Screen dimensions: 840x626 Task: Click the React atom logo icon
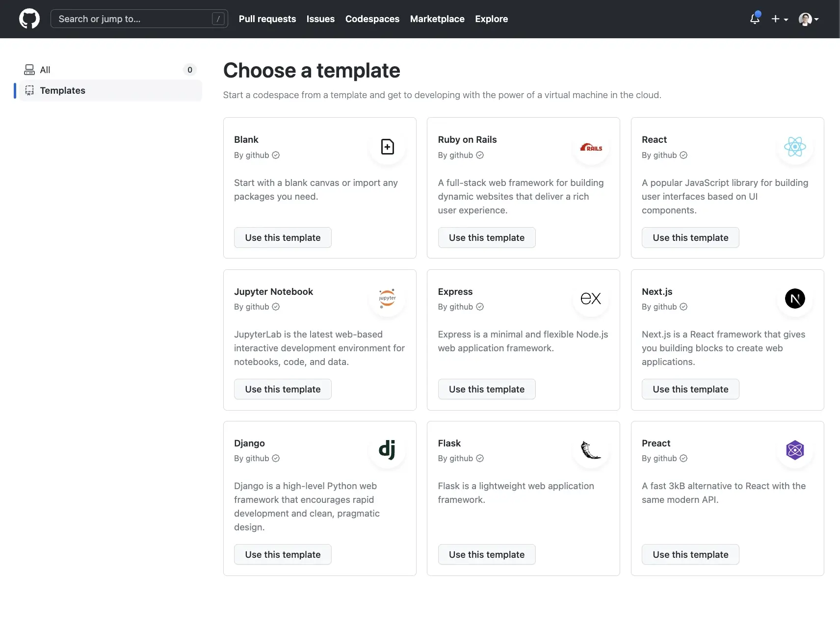[795, 147]
